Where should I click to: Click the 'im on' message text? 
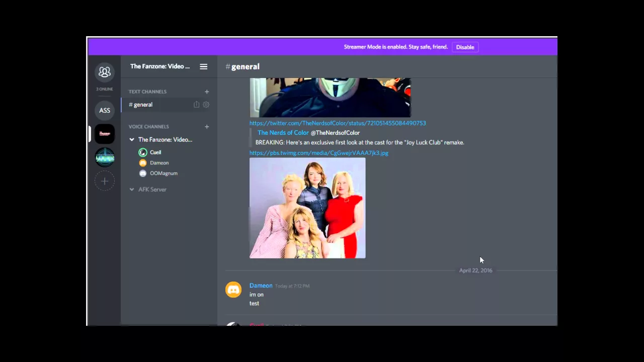256,295
